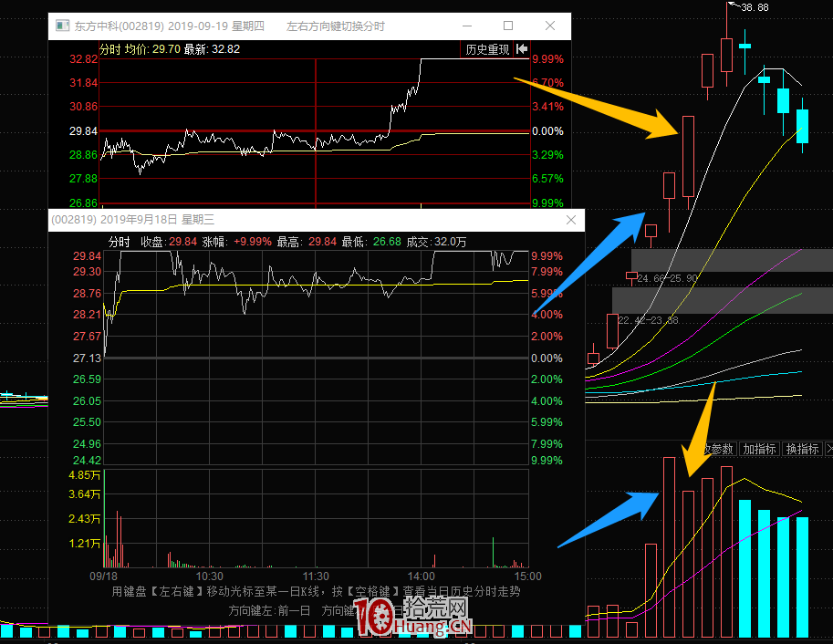Screen dimensions: 833x644
Task: Click the 历史重现 replay button
Action: 487,49
